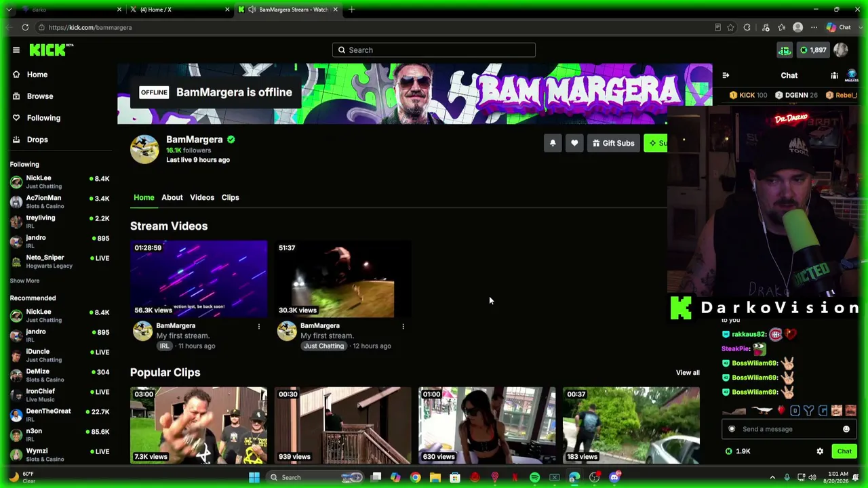Open Drops in the sidebar
868x488 pixels.
pos(37,140)
